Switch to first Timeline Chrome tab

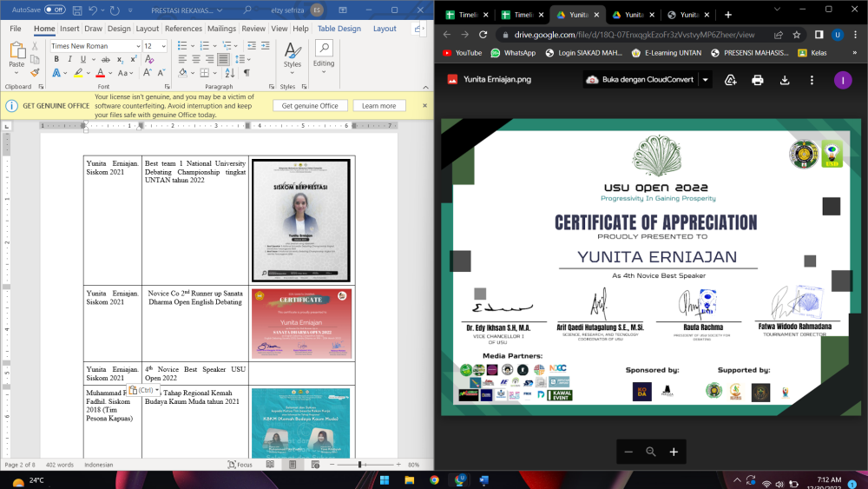click(x=468, y=15)
